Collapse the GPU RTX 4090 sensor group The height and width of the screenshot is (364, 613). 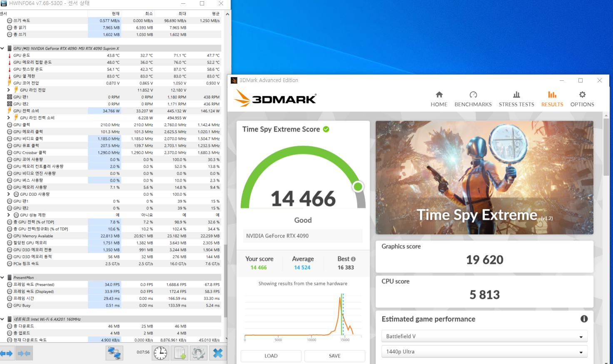coord(2,48)
